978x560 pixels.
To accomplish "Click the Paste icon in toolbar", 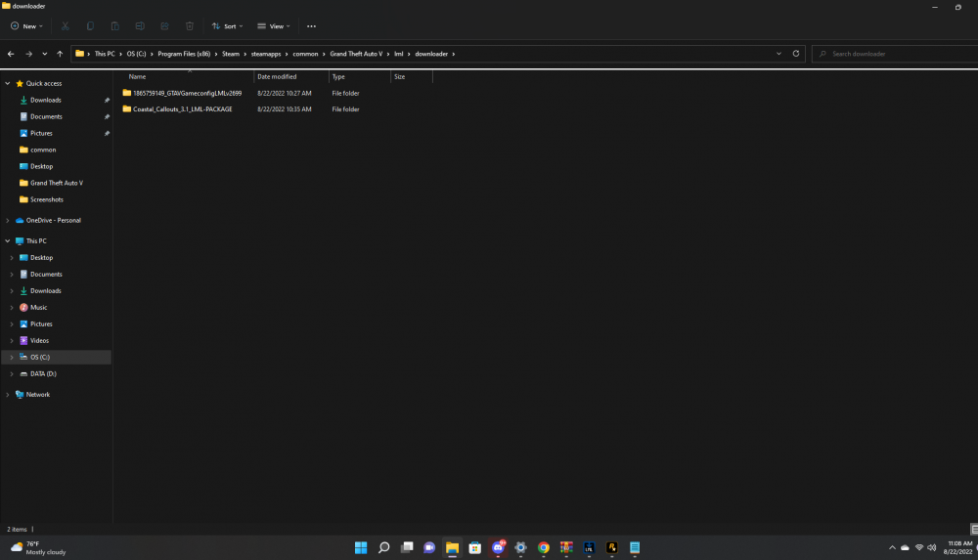I will click(114, 26).
